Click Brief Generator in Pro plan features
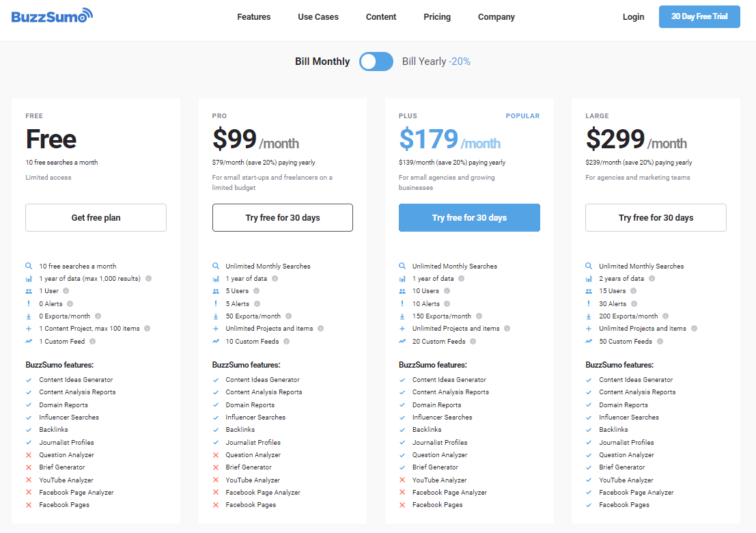 tap(249, 467)
